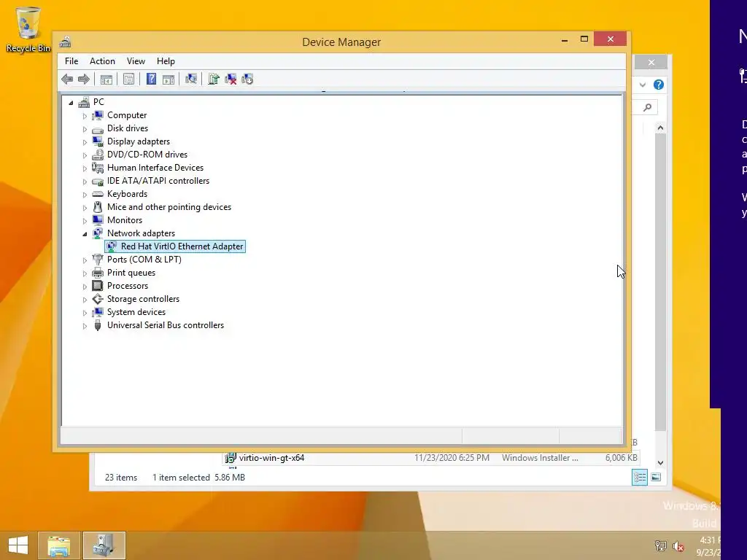The image size is (747, 560).
Task: Click the search magnifier in Explorer window
Action: click(647, 108)
